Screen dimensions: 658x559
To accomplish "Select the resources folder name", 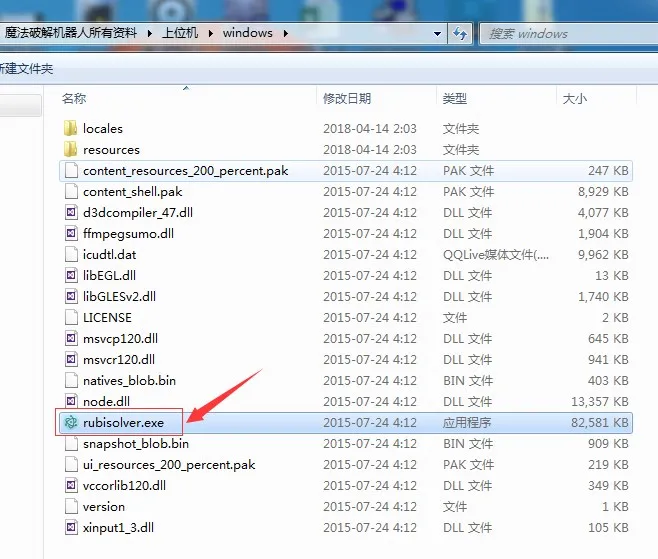I will coord(111,149).
